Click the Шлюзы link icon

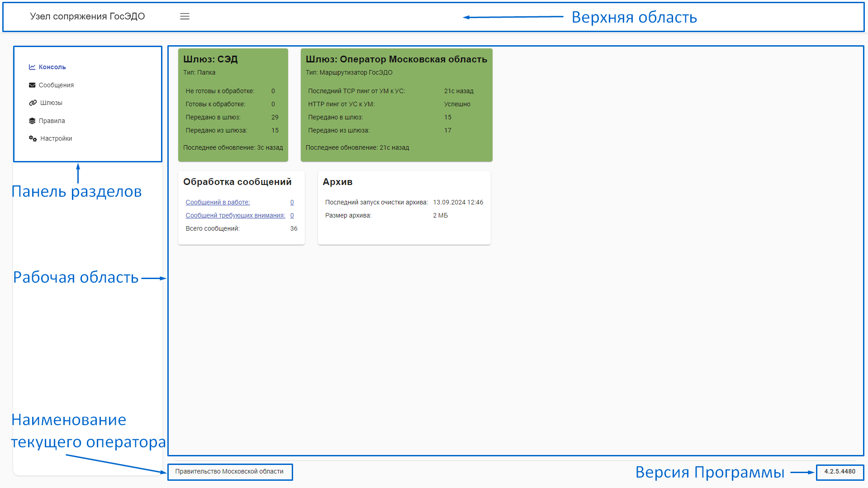point(33,103)
